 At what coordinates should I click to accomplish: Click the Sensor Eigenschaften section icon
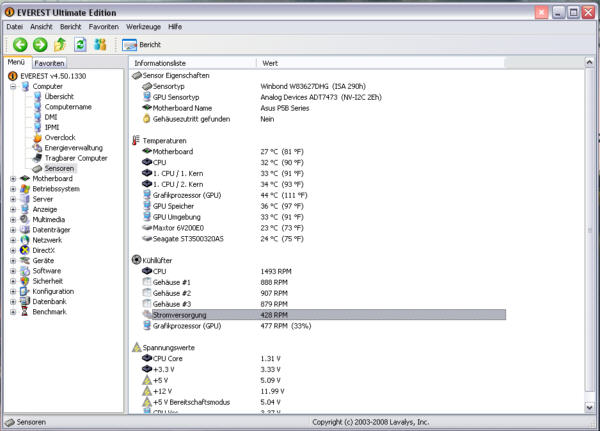(137, 75)
